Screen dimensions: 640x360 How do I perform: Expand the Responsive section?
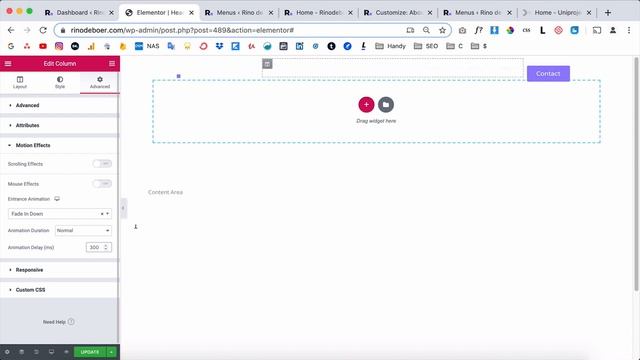(x=59, y=270)
